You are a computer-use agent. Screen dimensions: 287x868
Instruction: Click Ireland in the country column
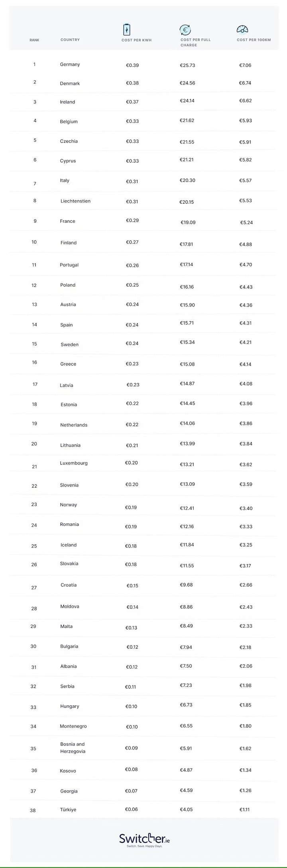(x=67, y=102)
